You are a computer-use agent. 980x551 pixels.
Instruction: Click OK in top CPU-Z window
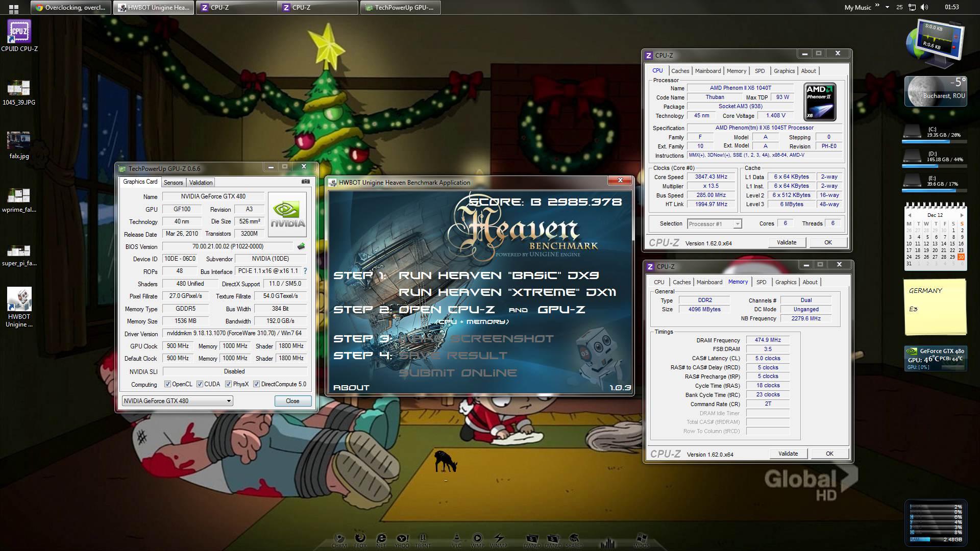[828, 242]
